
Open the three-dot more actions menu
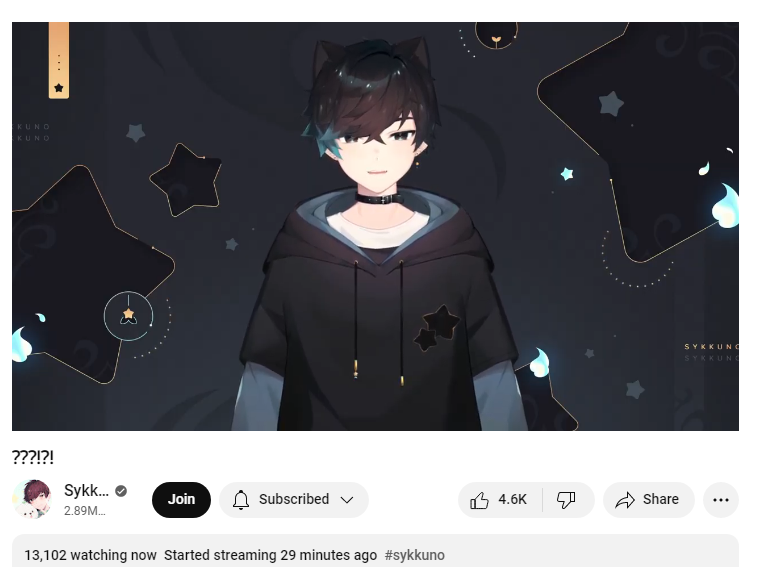coord(720,500)
